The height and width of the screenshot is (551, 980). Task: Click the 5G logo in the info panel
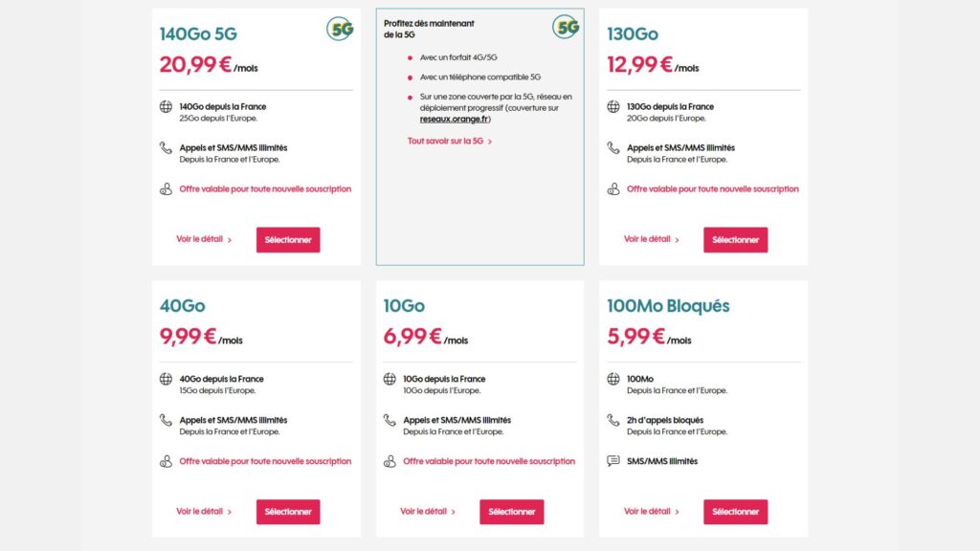pos(566,27)
